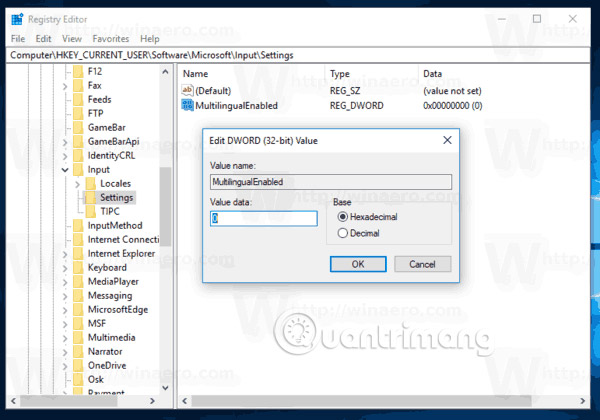
Task: Expand the IdentityCRL key
Action: [x=65, y=156]
